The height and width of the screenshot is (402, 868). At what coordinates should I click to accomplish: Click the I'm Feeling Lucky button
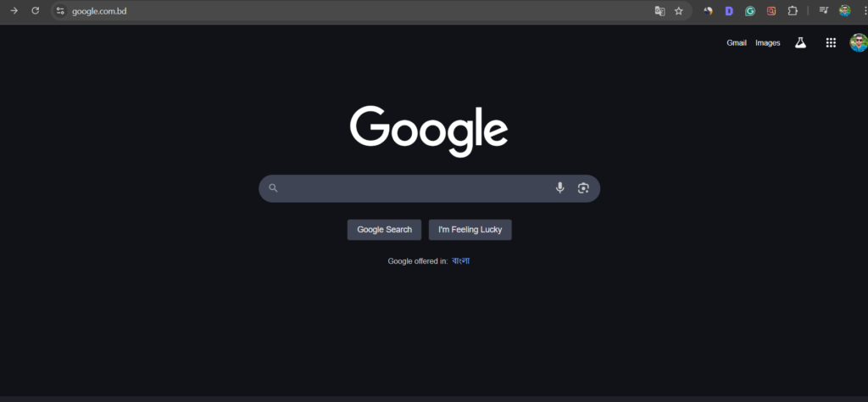pos(470,230)
